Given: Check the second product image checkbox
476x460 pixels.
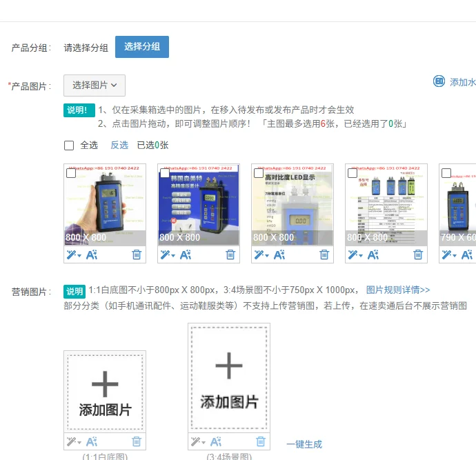Looking at the screenshot, I should point(165,173).
